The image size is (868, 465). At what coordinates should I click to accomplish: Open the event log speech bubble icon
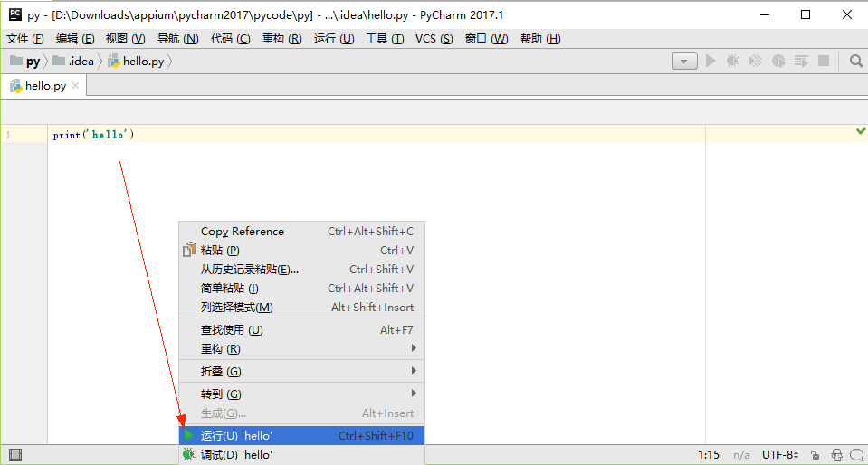[x=857, y=455]
